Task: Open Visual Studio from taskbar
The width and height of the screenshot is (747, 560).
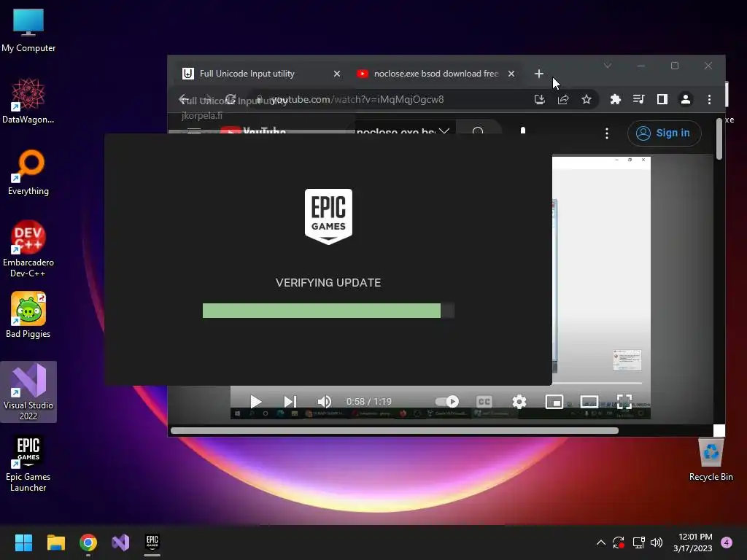Action: tap(120, 542)
